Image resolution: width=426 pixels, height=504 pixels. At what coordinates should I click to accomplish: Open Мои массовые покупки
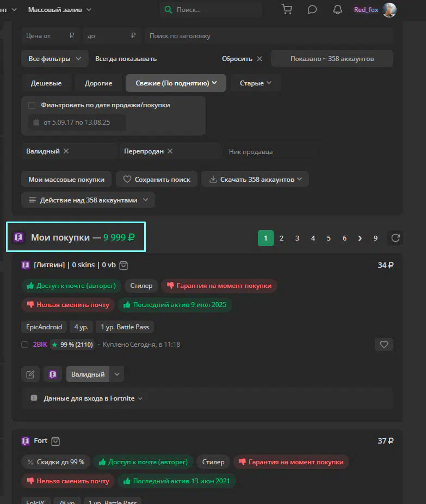point(66,179)
